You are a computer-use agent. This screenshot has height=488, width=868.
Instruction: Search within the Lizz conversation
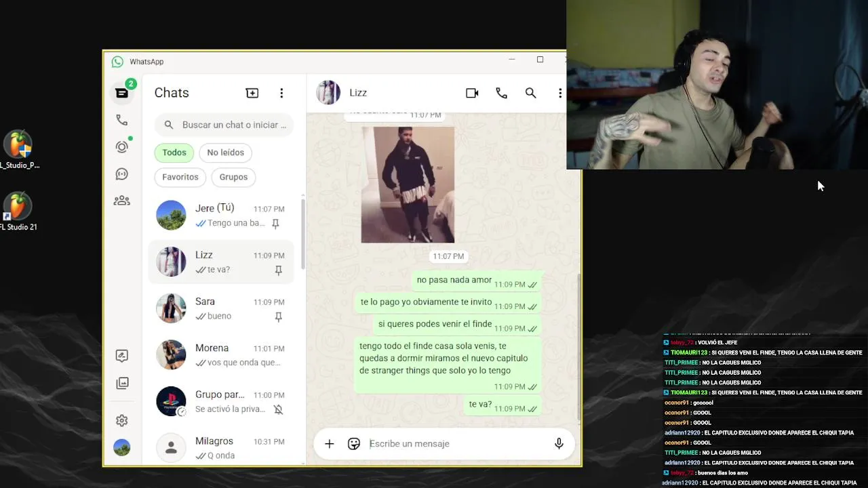[x=530, y=93]
